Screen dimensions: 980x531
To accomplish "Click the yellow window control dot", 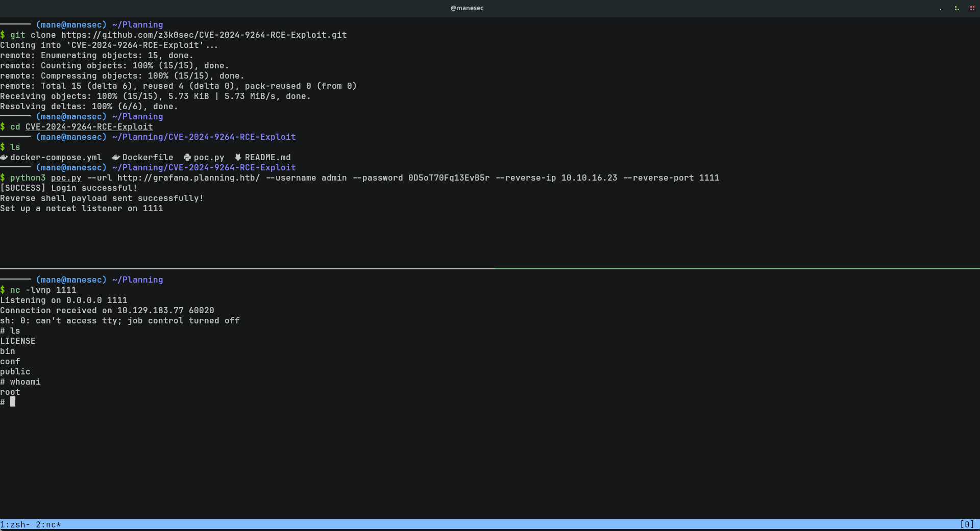I will click(x=940, y=8).
